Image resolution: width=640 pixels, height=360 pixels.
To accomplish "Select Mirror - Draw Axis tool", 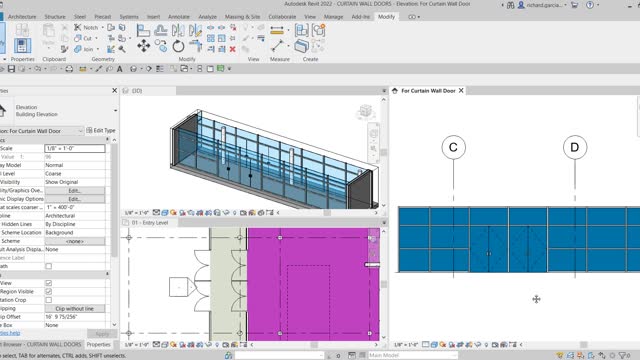I will click(x=196, y=30).
